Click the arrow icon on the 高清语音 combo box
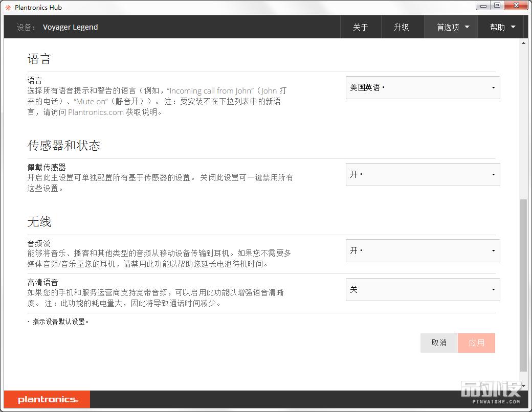532x412 pixels. [x=494, y=289]
